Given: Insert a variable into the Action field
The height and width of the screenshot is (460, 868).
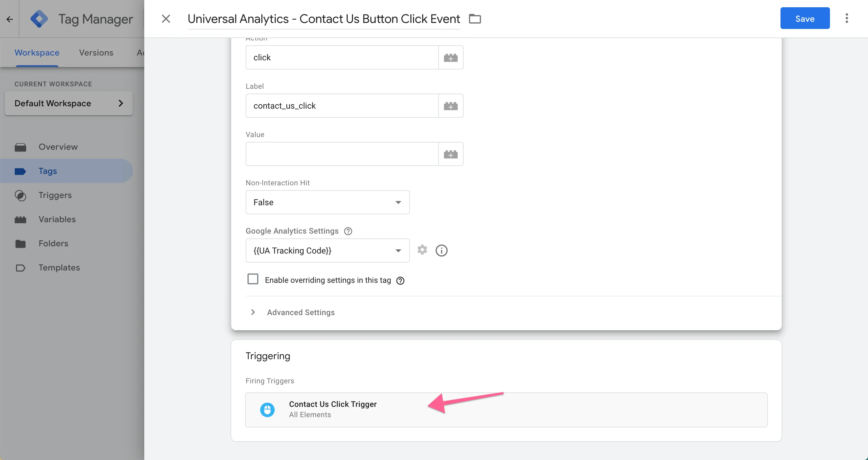Looking at the screenshot, I should click(451, 57).
